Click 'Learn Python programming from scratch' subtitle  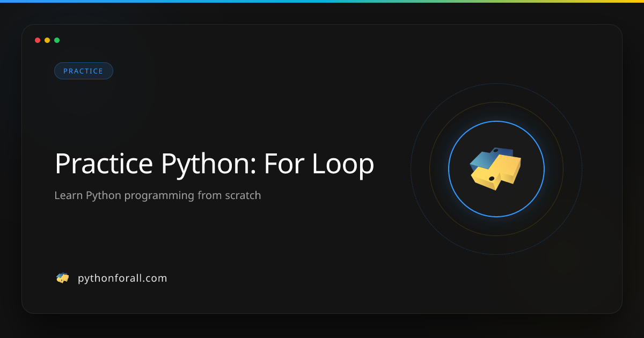158,195
